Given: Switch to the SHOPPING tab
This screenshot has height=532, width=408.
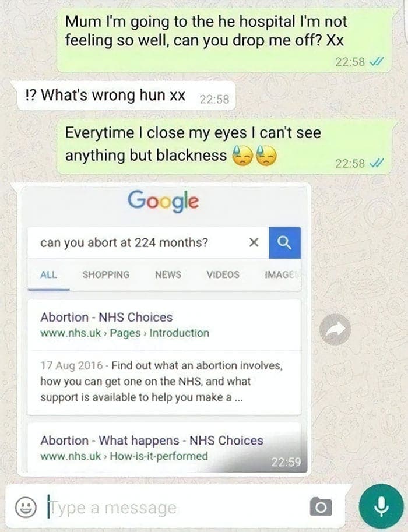Looking at the screenshot, I should [x=106, y=274].
